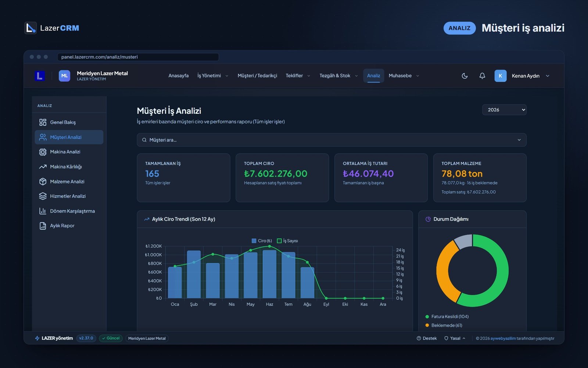Click the Dönem Karşılaştırma bar chart icon
Screen dimensions: 588x368
click(43, 211)
